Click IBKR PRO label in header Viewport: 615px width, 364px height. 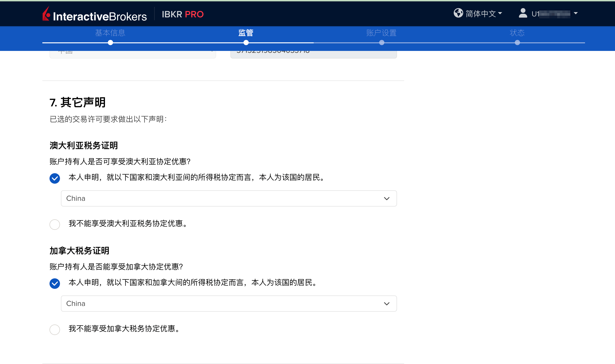[x=183, y=15]
